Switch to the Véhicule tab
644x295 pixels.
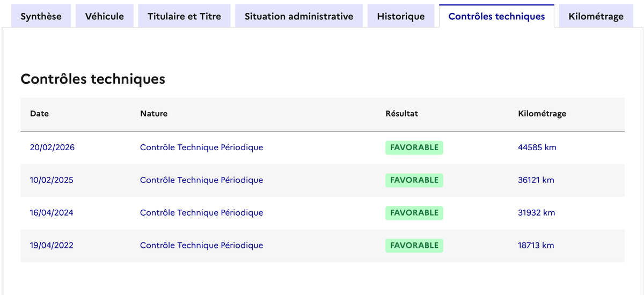105,16
